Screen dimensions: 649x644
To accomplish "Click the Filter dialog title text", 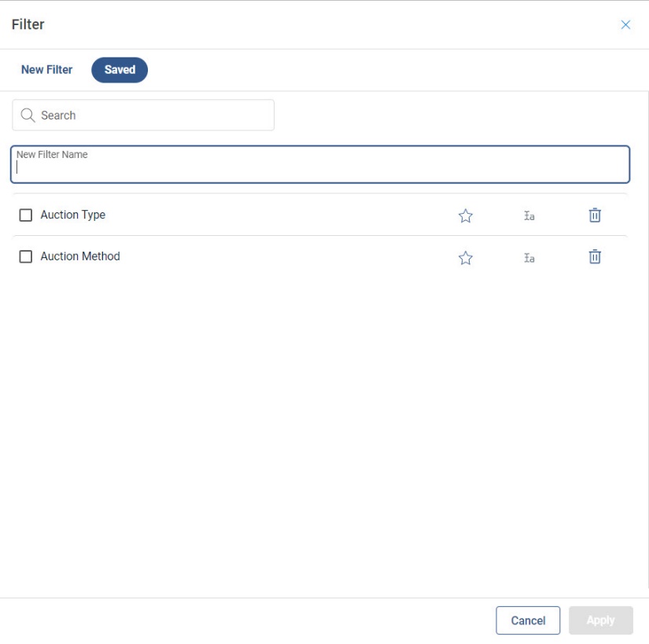I will pyautogui.click(x=28, y=24).
